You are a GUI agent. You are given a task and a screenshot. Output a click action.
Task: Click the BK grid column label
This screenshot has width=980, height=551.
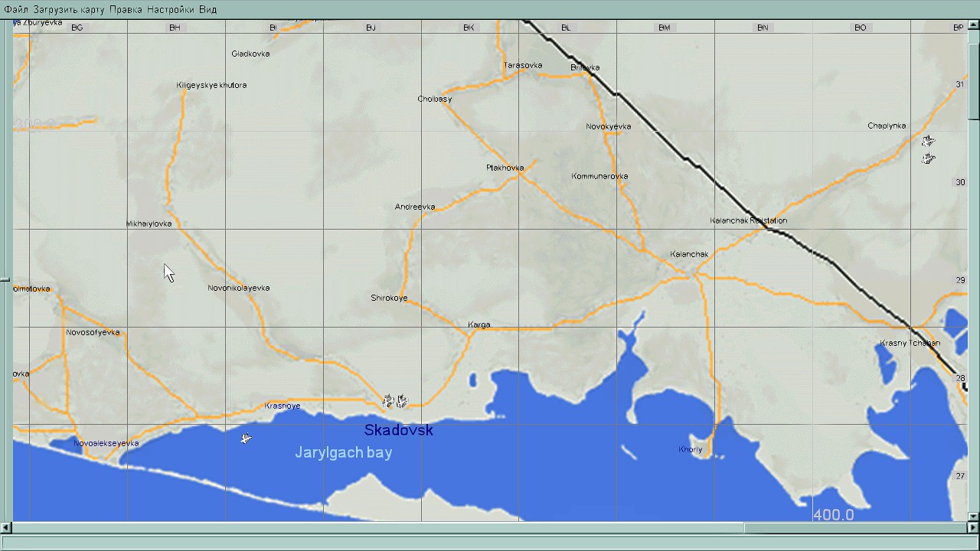(469, 28)
